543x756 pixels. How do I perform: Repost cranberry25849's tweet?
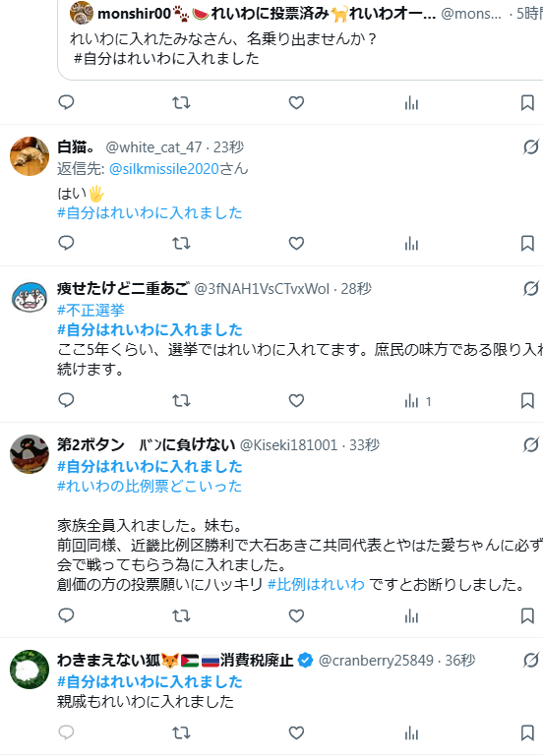tap(181, 732)
